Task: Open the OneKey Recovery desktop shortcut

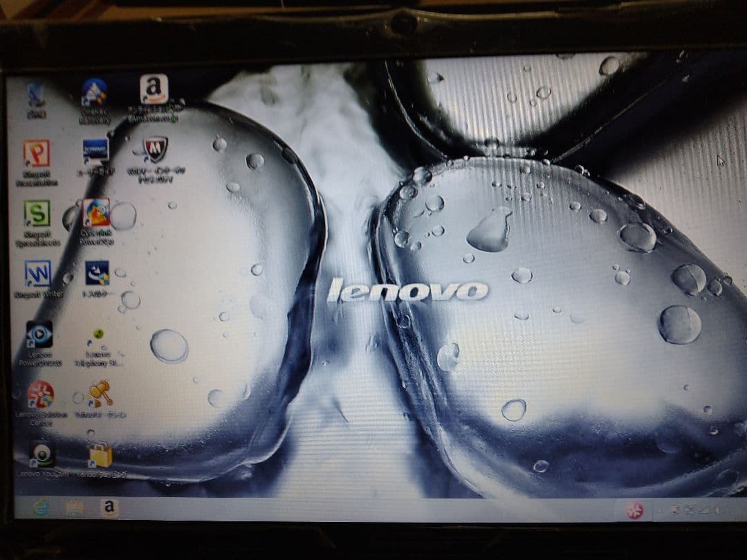Action: [x=94, y=100]
